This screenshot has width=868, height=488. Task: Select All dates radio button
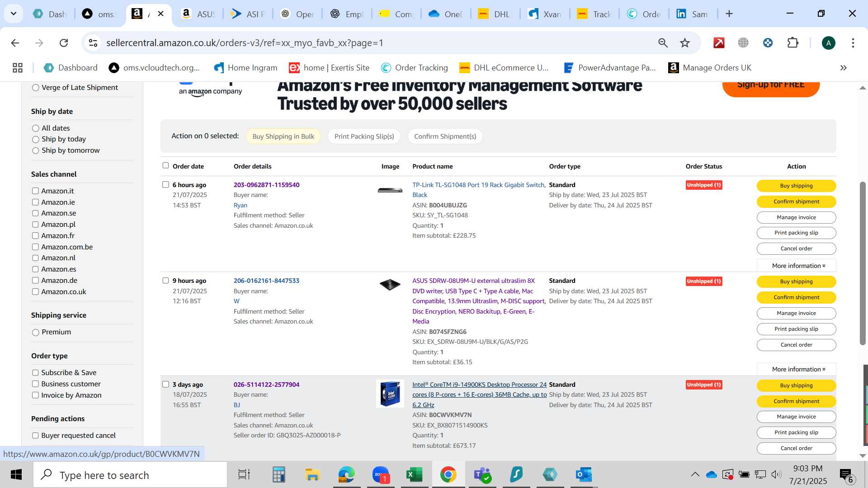point(36,128)
